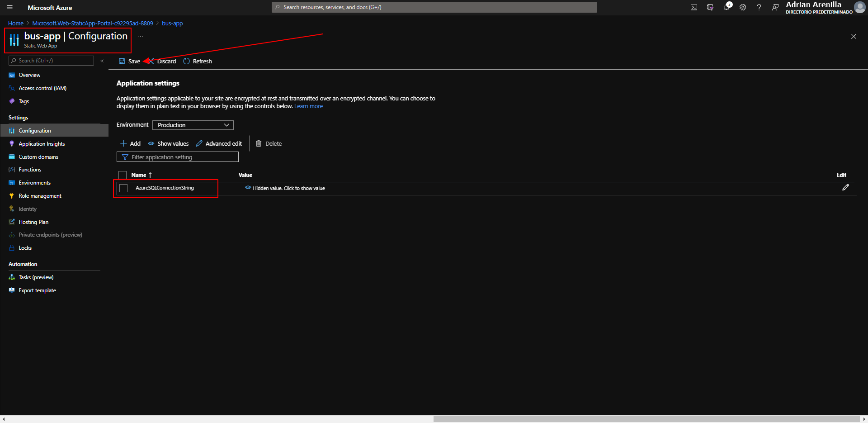Open Microsoft.Web-StaticApp-Portal breadcrumb
This screenshot has width=868, height=423.
pos(93,23)
